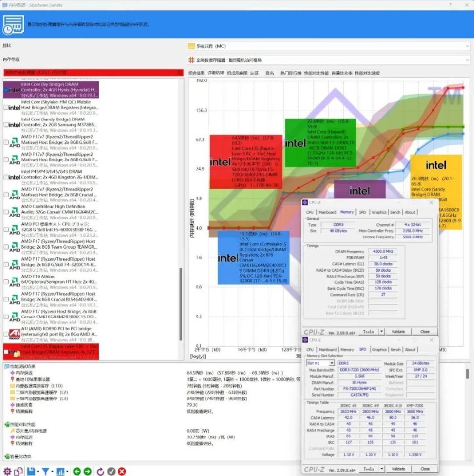474x476 pixels.
Task: Check the Intel P45/P43/G45/G43 Kingston entry
Action: [6, 177]
